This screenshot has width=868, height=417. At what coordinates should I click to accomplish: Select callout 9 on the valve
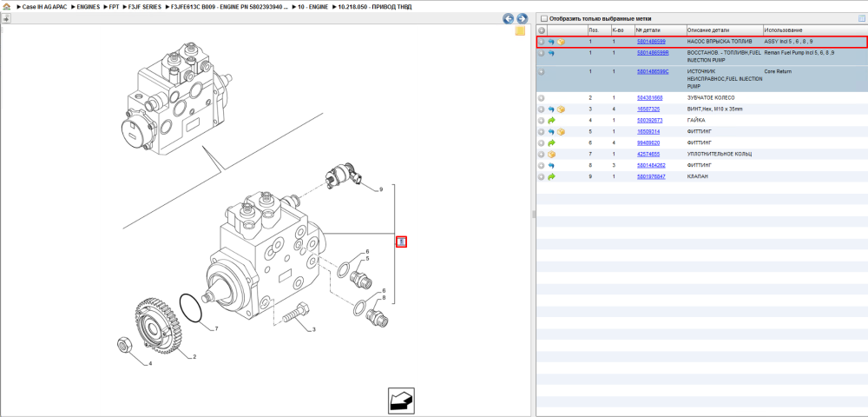coord(381,189)
